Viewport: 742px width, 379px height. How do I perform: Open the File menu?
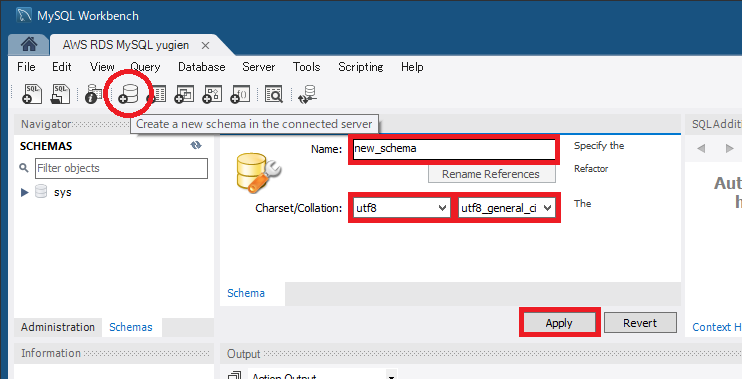26,67
